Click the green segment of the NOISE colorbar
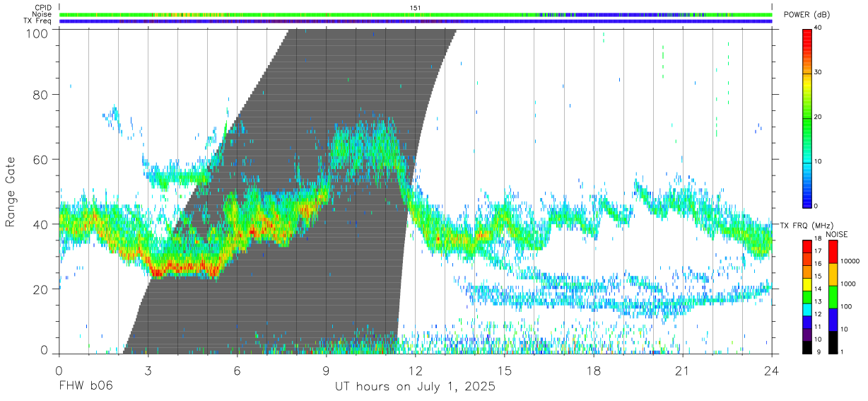Screen dimensions: 868x401 833,297
